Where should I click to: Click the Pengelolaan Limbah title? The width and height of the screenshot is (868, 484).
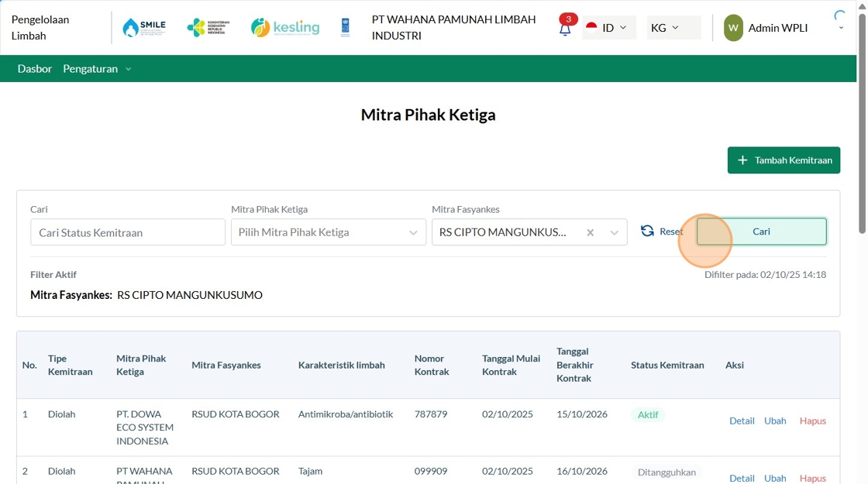[40, 28]
